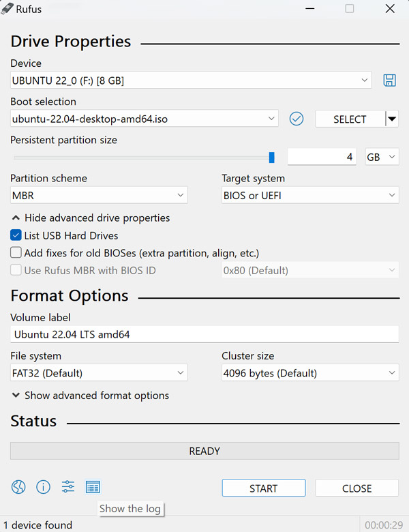Screen dimensions: 409x532
Task: Click the Status heading
Action: pyautogui.click(x=33, y=421)
